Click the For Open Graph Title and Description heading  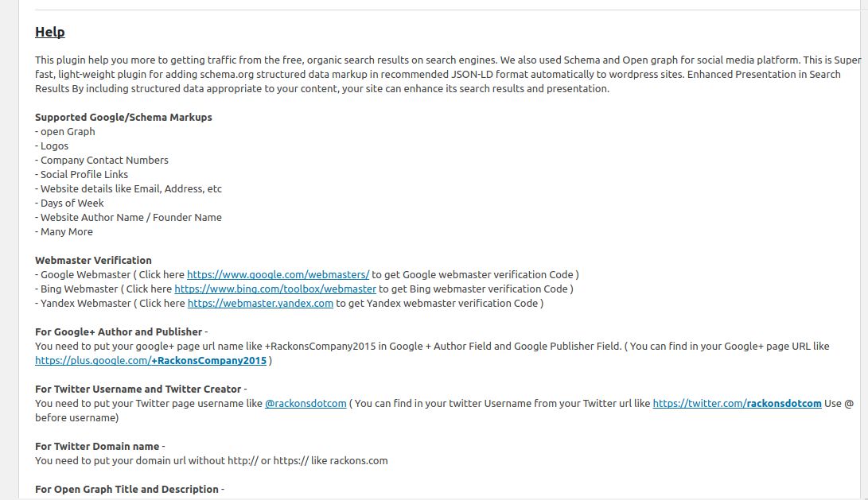(127, 489)
